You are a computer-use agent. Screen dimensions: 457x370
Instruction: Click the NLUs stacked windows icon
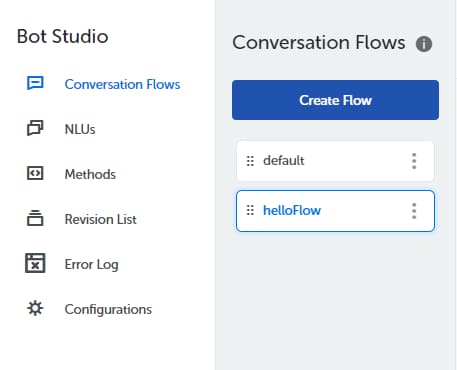(35, 128)
